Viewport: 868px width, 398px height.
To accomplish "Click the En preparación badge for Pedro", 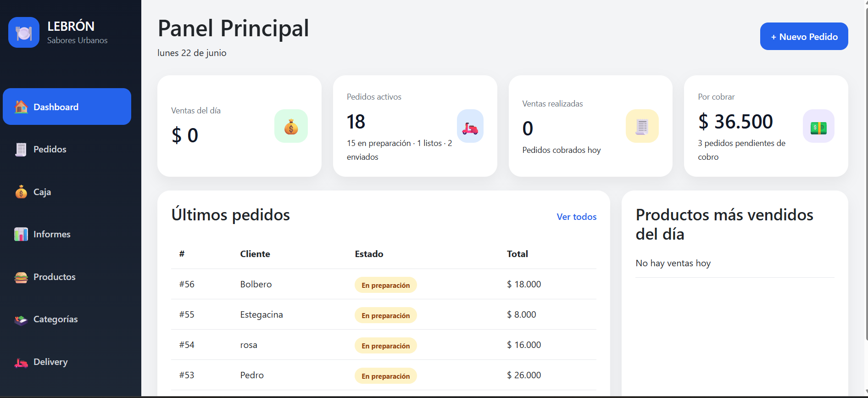I will coord(386,376).
